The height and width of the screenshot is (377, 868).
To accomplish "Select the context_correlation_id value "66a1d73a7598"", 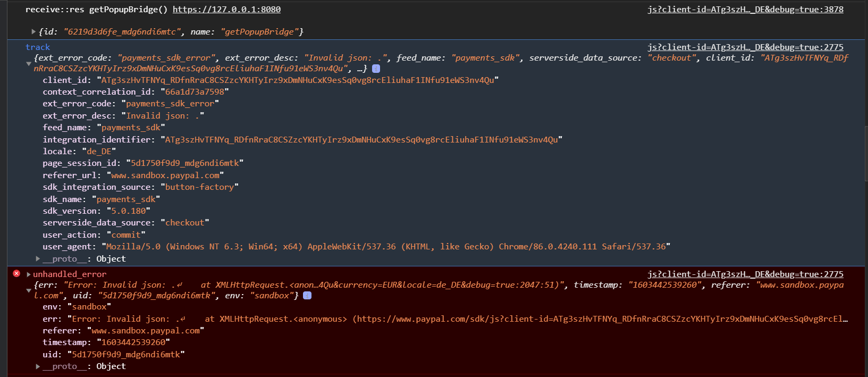I will click(195, 92).
